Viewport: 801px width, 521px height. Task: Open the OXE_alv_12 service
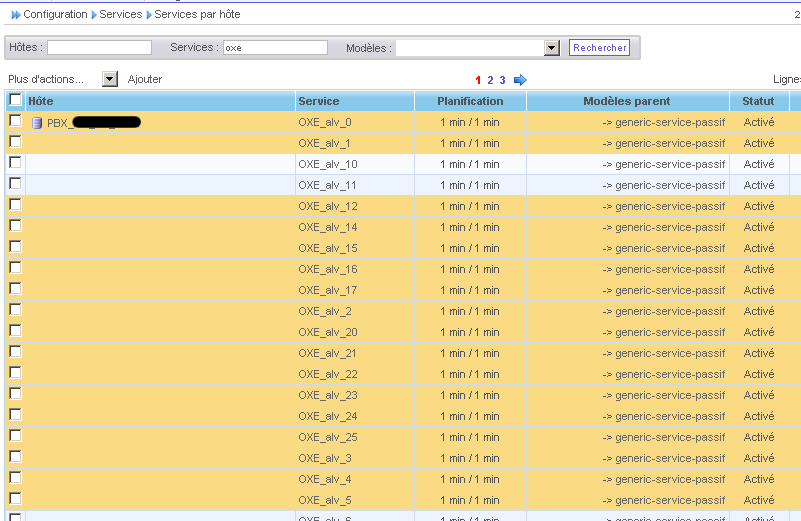point(327,206)
